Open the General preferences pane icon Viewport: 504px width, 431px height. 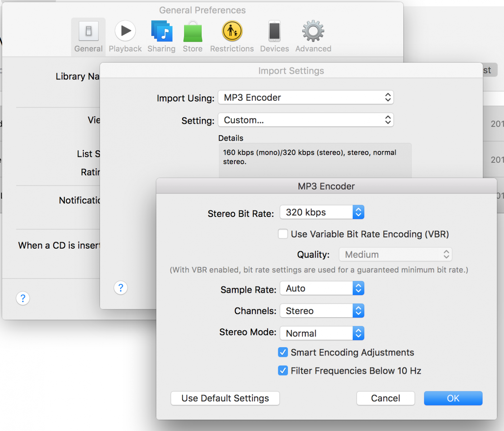88,32
